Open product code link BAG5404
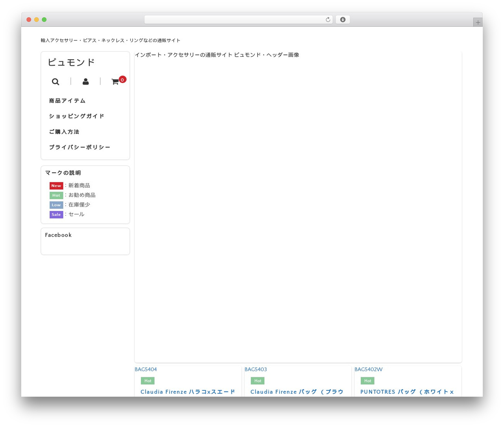The width and height of the screenshot is (504, 427). click(146, 369)
